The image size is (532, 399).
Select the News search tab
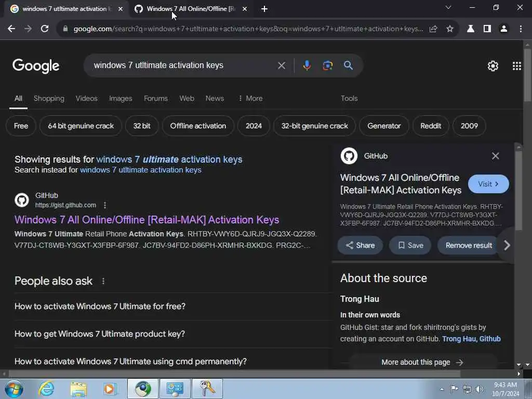click(215, 98)
